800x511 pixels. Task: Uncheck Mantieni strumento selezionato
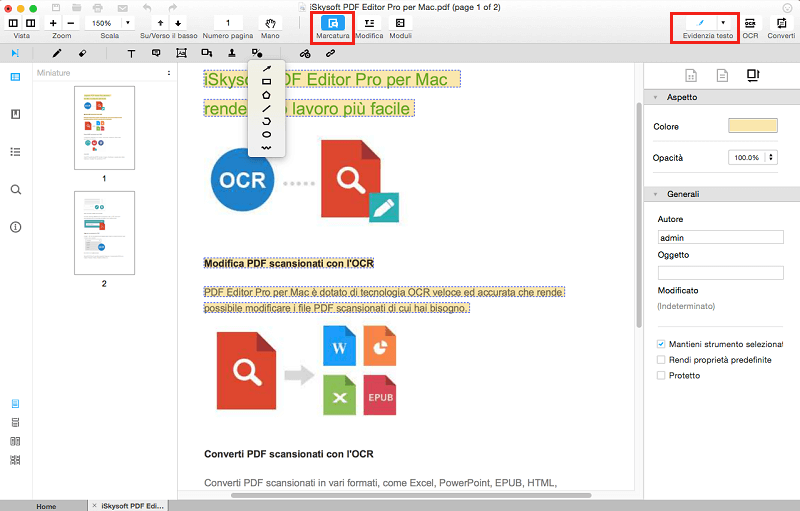(661, 344)
